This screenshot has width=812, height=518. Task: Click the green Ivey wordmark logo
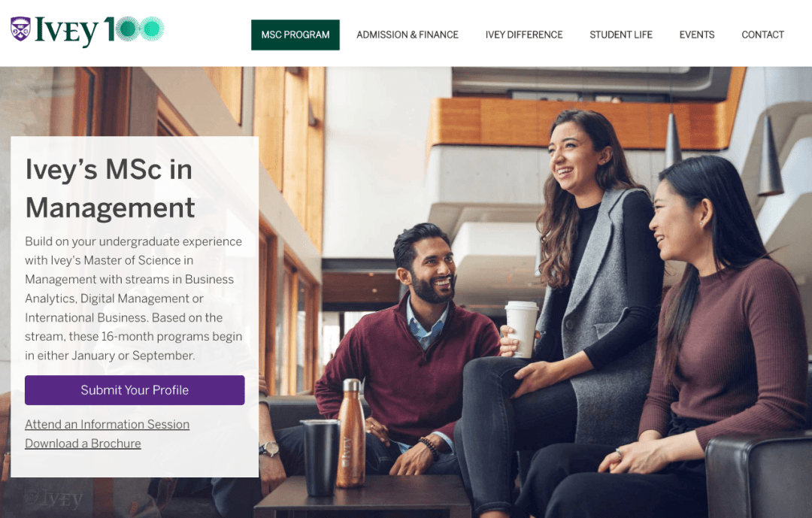66,31
